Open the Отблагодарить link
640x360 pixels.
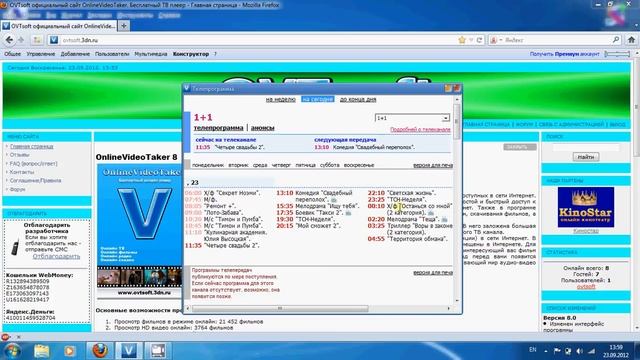pos(56,256)
